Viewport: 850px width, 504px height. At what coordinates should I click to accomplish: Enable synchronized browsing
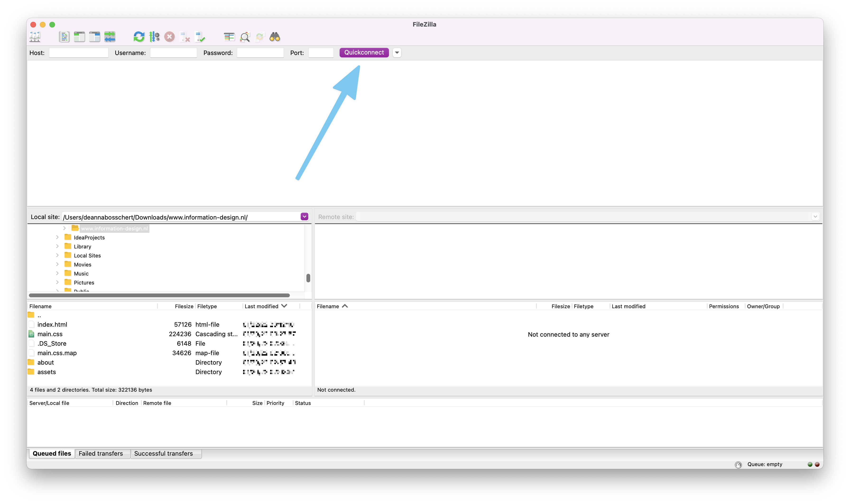[259, 37]
